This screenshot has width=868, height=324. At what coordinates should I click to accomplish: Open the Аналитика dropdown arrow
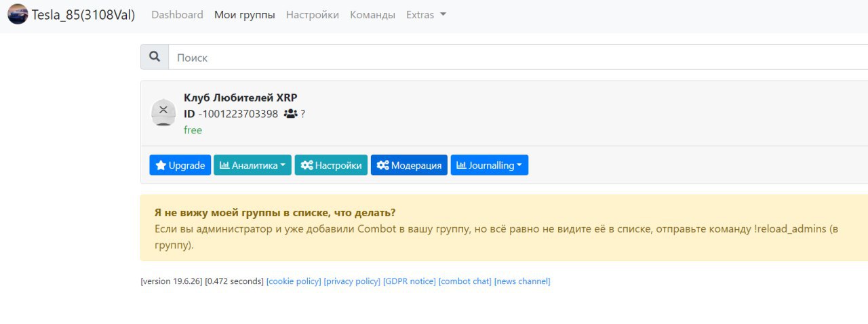[283, 165]
